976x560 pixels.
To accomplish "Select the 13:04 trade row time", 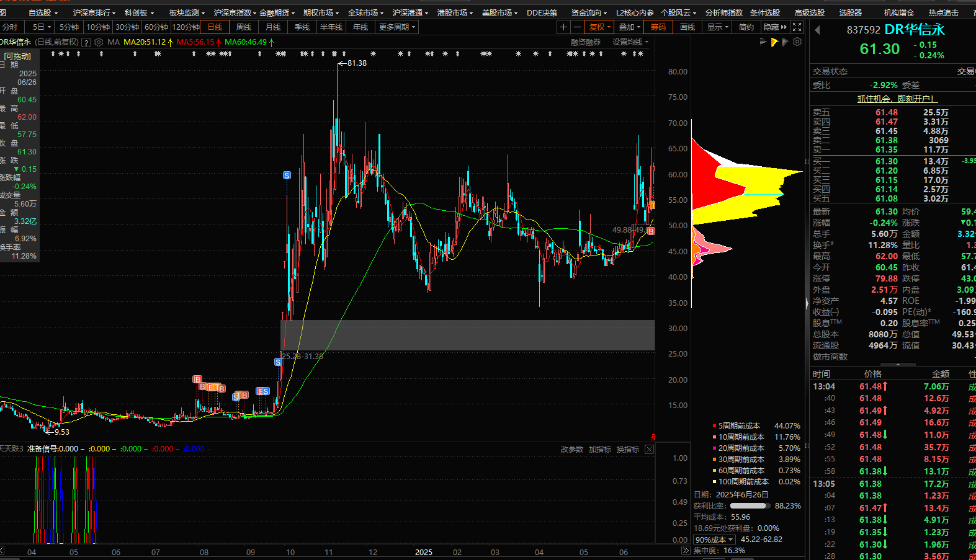I will [x=824, y=386].
